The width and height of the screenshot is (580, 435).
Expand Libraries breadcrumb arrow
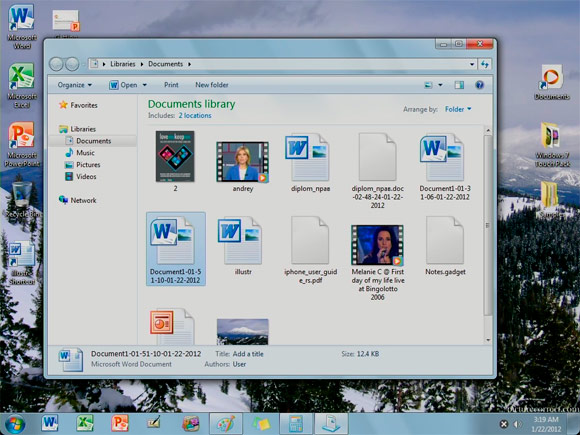point(142,64)
